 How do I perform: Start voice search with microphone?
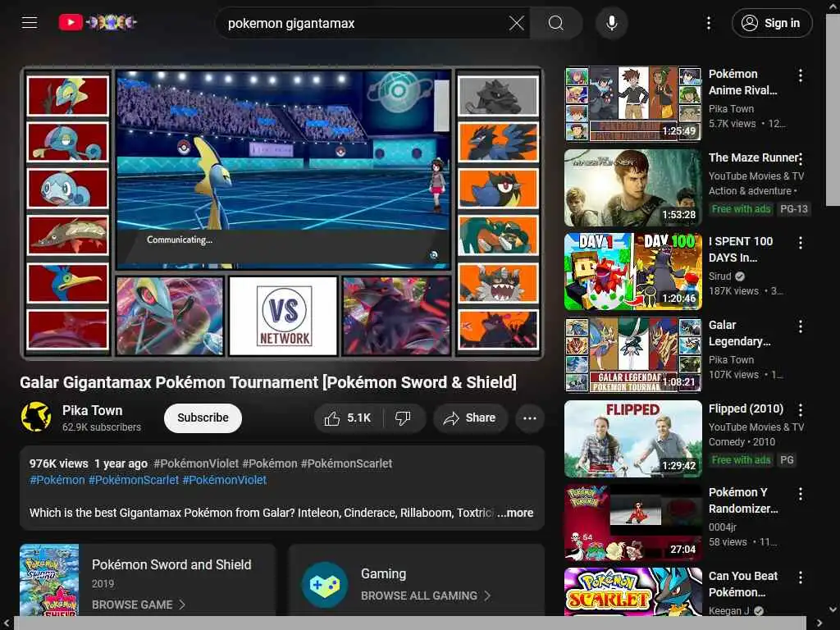pos(612,23)
